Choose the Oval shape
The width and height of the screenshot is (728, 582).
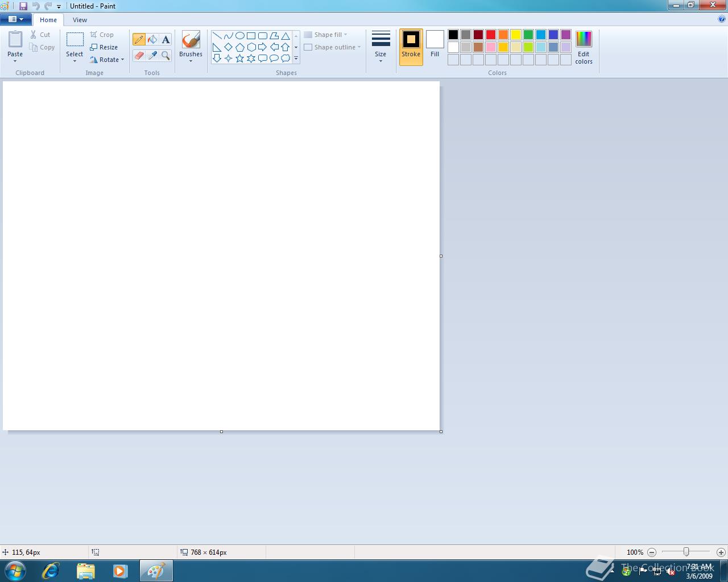tap(239, 36)
